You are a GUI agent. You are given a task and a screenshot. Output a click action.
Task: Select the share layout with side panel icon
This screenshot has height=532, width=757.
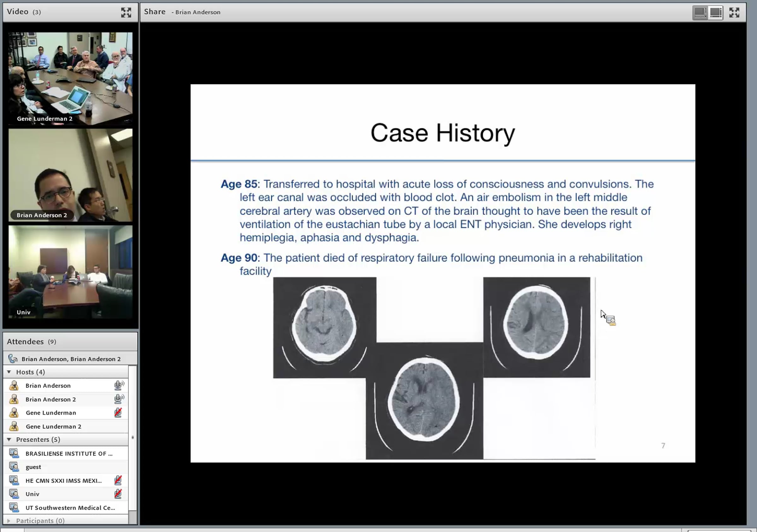point(700,13)
